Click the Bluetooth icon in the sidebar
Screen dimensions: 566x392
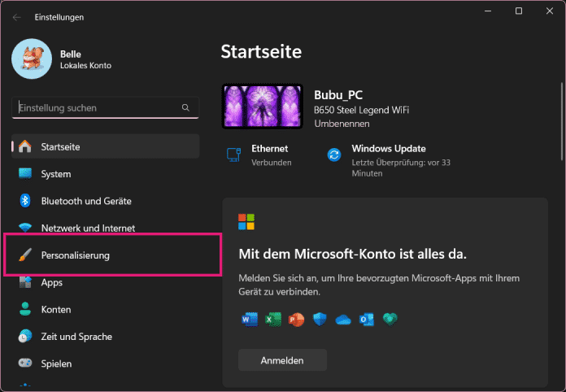[x=25, y=201]
